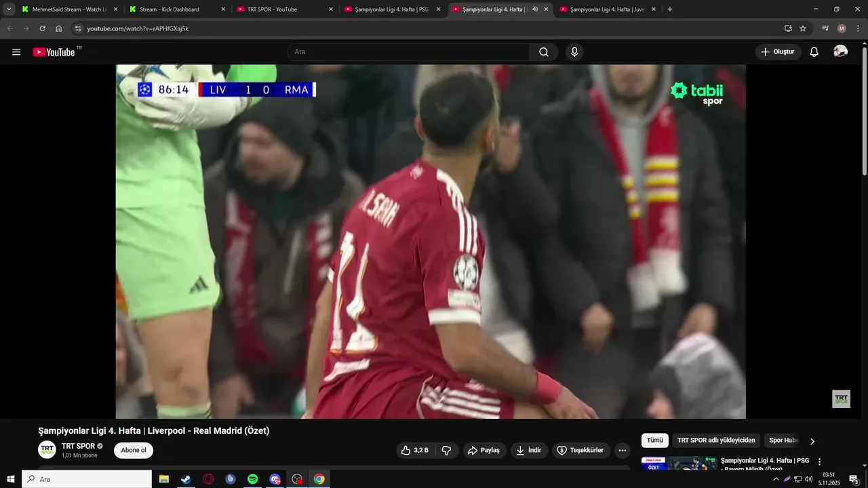The width and height of the screenshot is (868, 488).
Task: Click the search magnifier button
Action: (x=544, y=52)
